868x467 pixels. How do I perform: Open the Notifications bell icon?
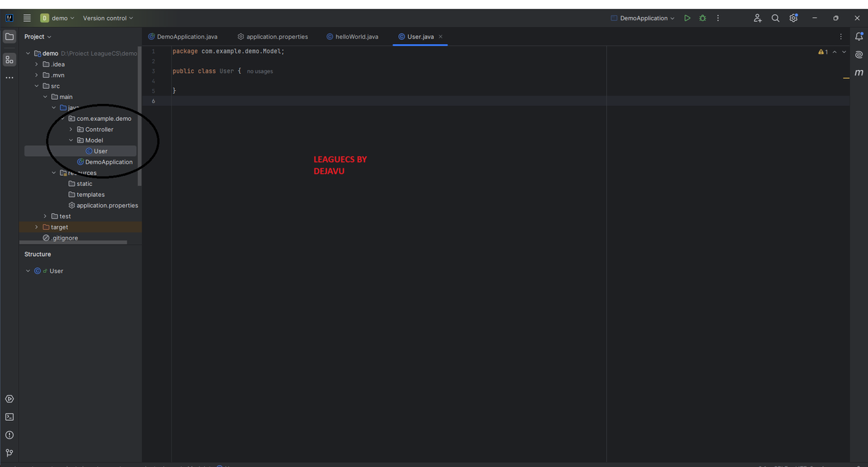pos(859,37)
